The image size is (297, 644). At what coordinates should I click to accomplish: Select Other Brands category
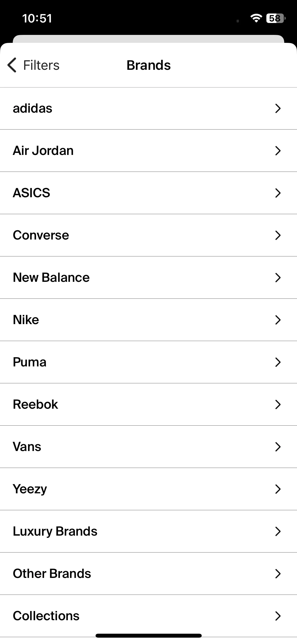(148, 574)
